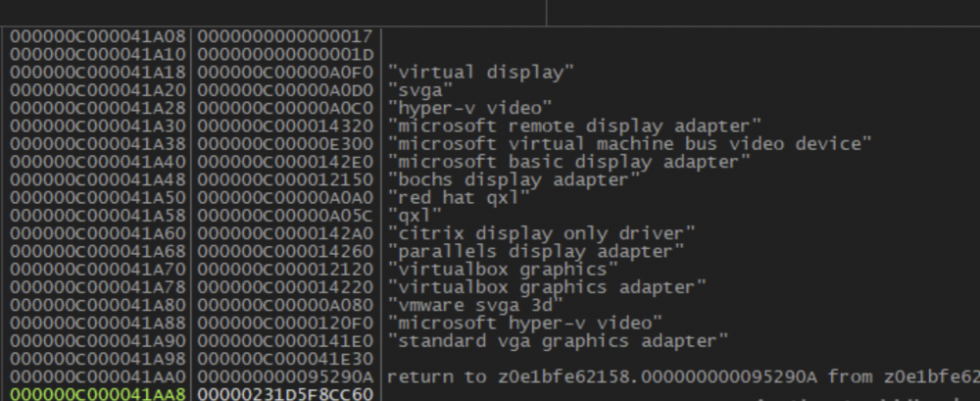Select highlighted green address 000000C000041AA8
Image resolution: width=980 pixels, height=401 pixels.
tap(97, 395)
